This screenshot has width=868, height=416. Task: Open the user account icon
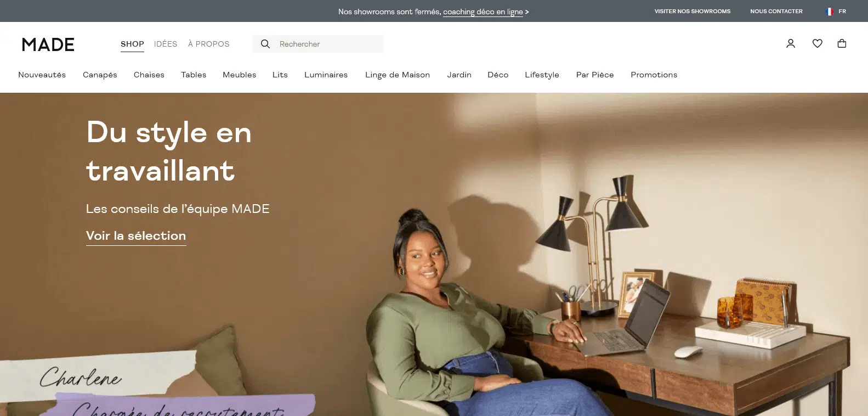790,43
